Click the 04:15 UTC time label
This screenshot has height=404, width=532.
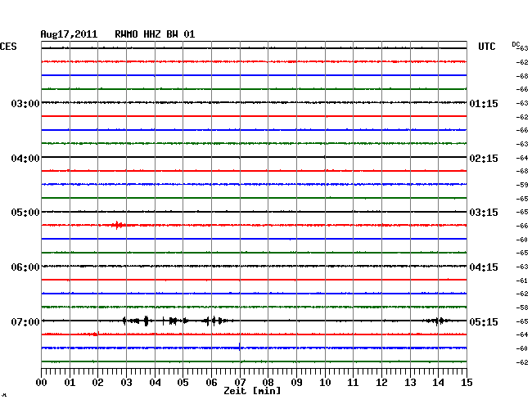(x=484, y=267)
